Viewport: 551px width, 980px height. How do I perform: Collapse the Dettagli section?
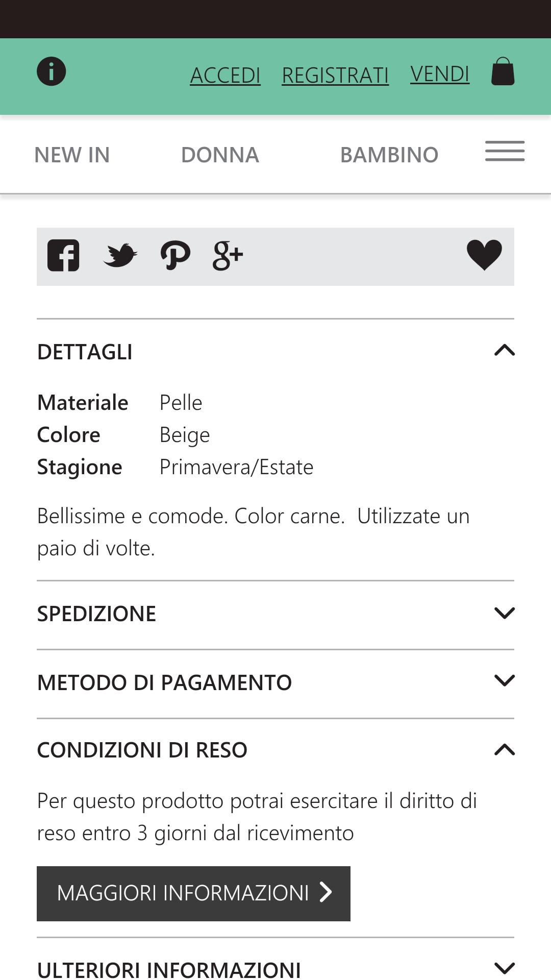tap(505, 350)
